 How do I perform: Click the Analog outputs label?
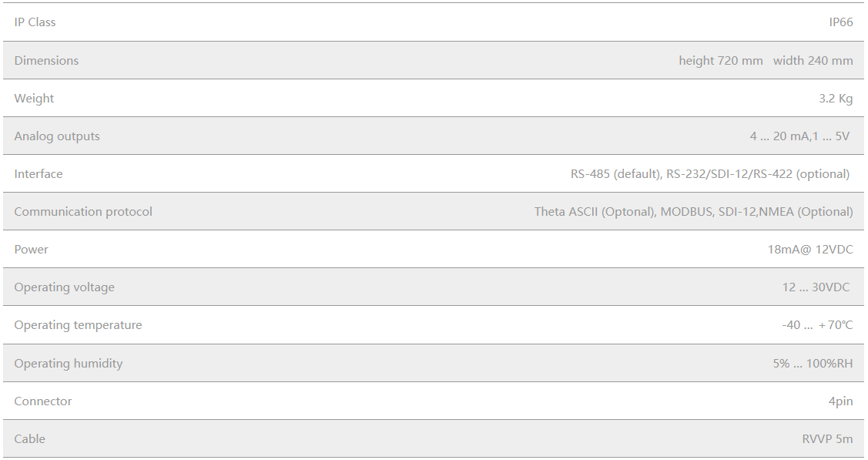57,136
